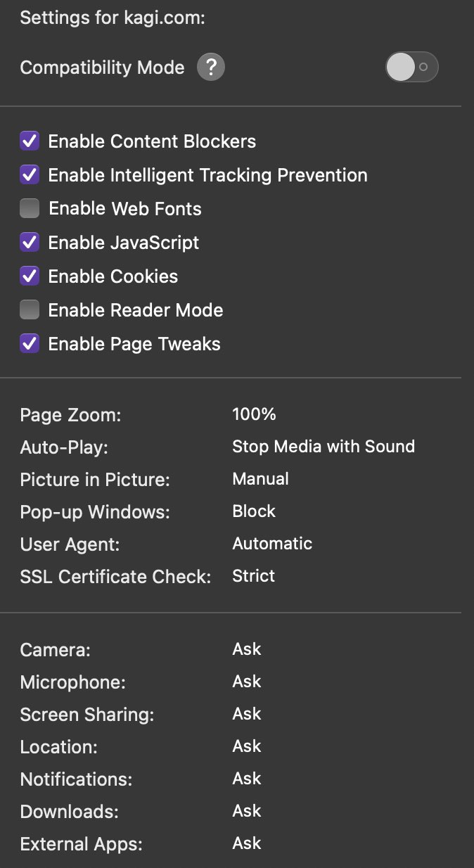This screenshot has width=474, height=868.
Task: Turn off Enable Cookies checkbox
Action: tap(30, 276)
